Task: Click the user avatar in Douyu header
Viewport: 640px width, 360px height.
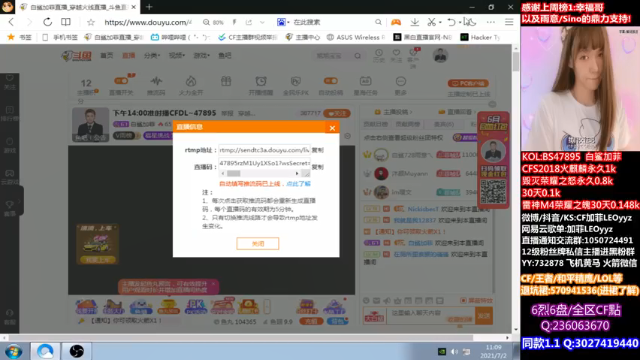Action: [440, 56]
